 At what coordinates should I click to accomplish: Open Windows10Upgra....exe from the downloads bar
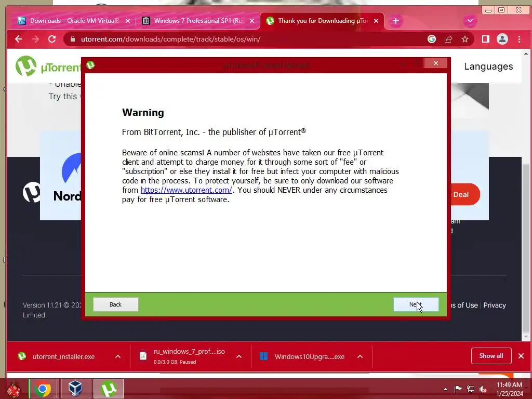(302, 356)
